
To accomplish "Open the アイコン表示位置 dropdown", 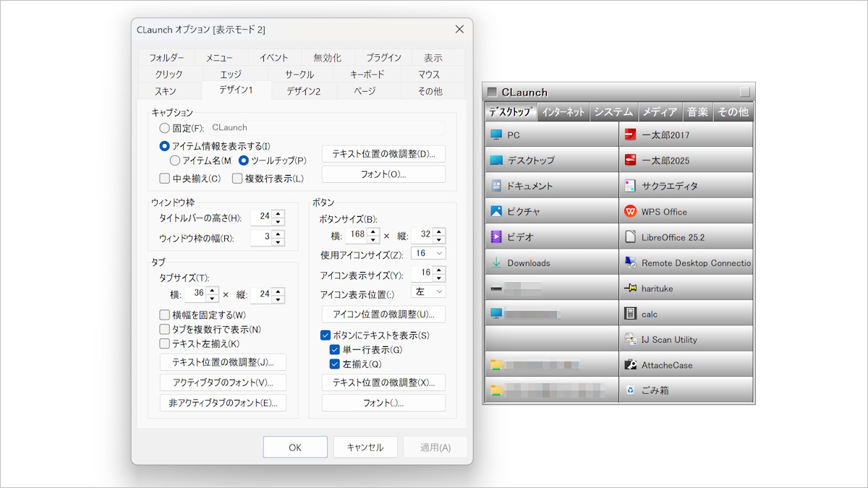I will pos(428,291).
